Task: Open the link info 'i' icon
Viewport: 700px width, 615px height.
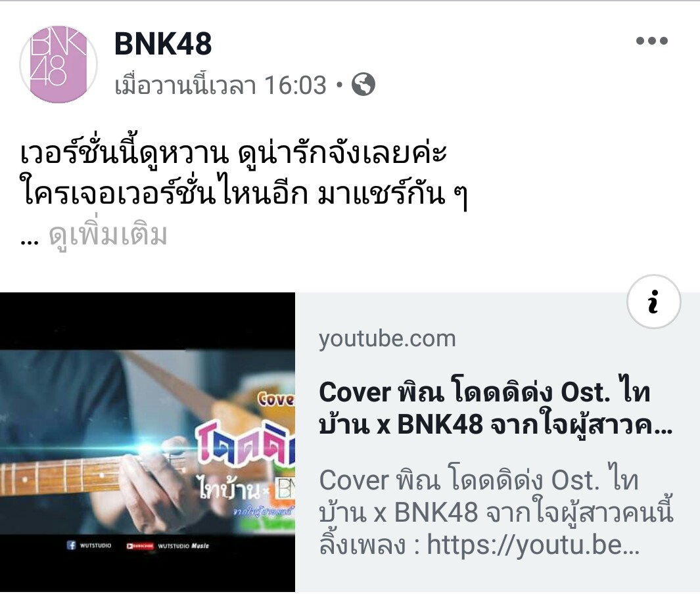Action: [x=653, y=302]
